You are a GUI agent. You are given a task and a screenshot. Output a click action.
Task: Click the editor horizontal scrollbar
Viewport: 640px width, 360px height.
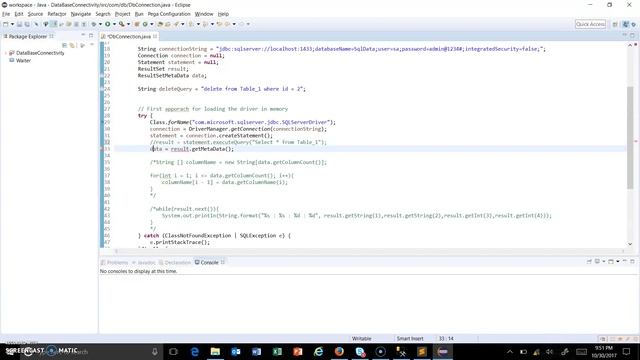click(x=370, y=251)
